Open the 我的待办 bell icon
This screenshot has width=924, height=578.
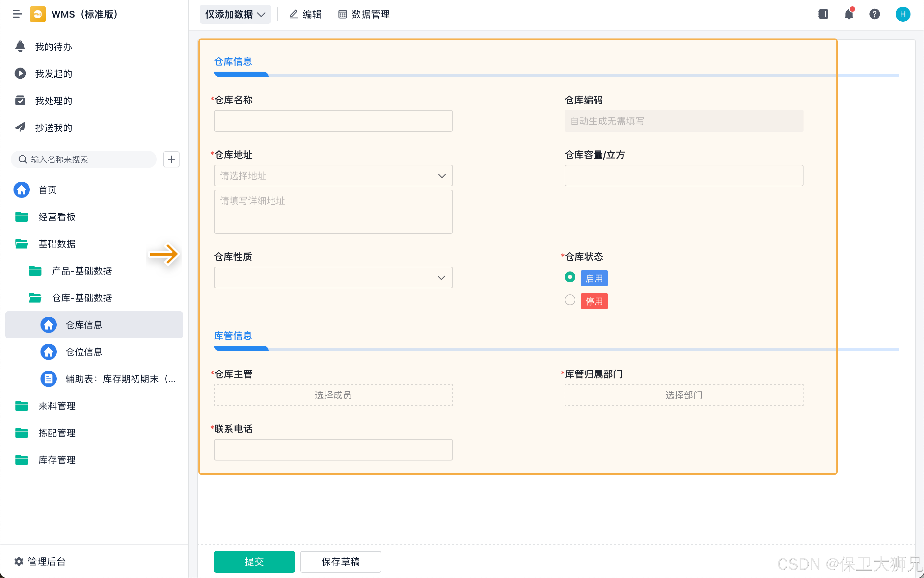pos(20,46)
